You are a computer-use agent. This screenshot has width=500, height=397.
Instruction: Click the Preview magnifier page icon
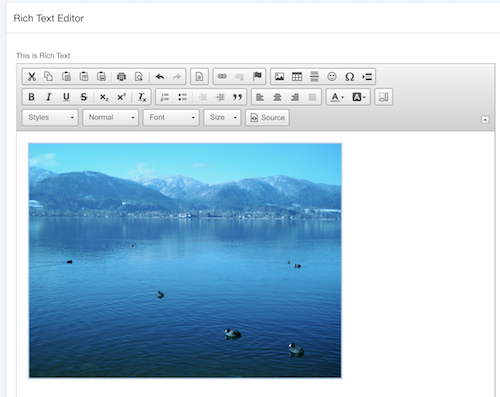coord(139,77)
